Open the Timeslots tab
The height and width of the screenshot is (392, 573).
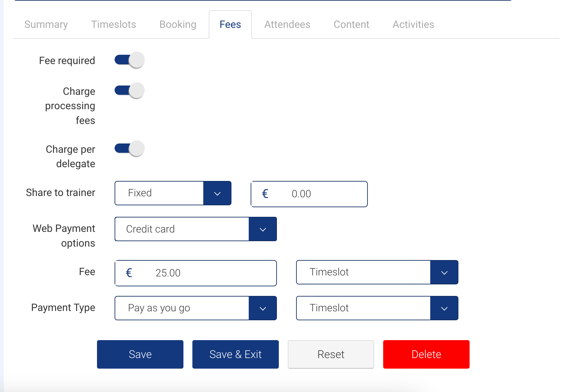[x=114, y=25]
